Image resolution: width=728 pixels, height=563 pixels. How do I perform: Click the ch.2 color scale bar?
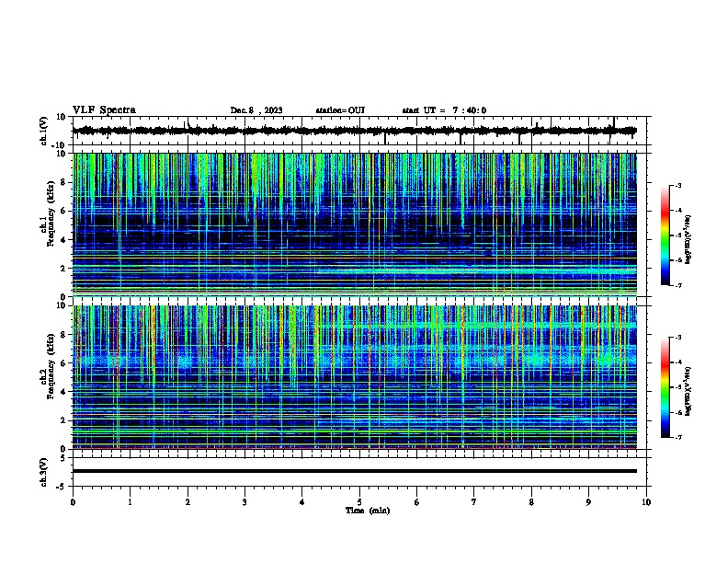(665, 387)
